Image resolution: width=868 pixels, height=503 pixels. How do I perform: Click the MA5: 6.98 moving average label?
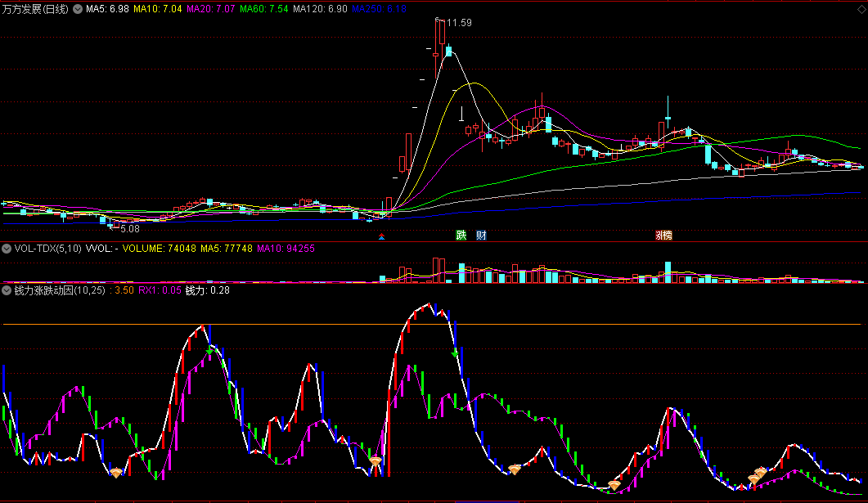107,9
